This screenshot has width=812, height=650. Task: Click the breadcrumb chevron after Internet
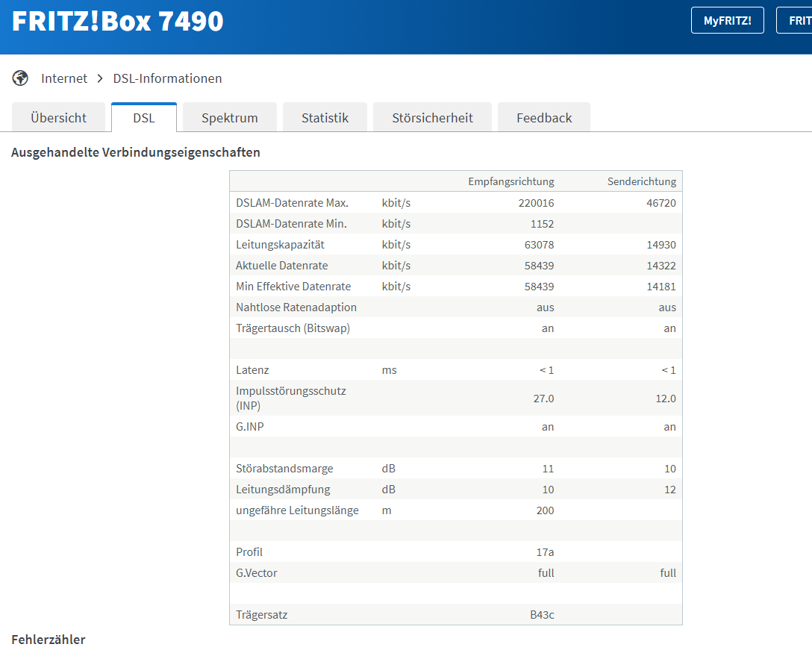coord(100,78)
